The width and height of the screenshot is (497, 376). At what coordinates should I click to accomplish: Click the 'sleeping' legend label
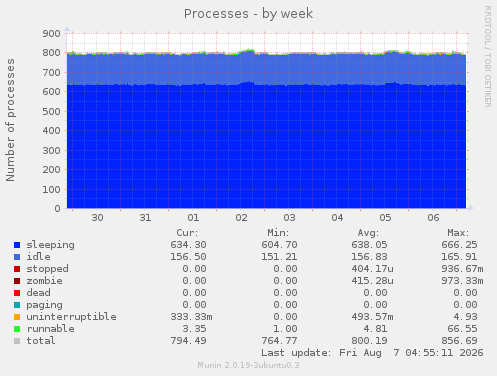click(50, 245)
